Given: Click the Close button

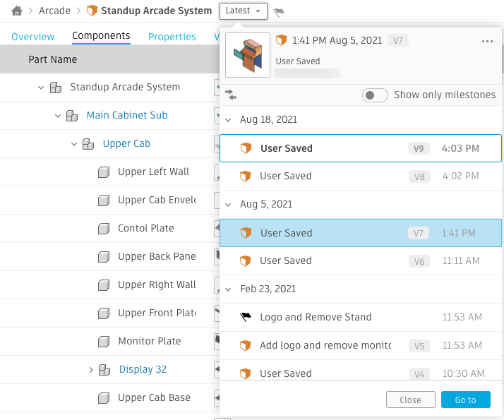Looking at the screenshot, I should pyautogui.click(x=410, y=400).
